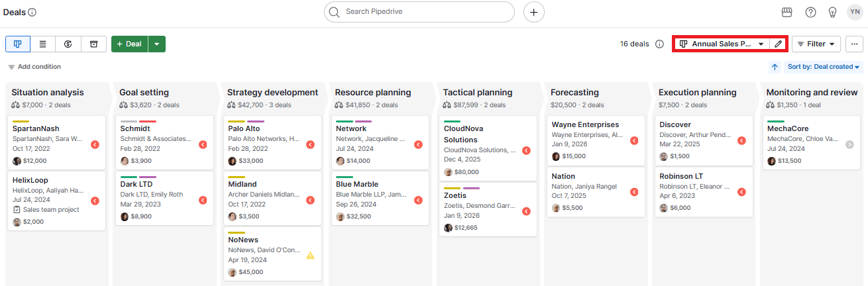This screenshot has height=286, width=868.
Task: Open the forecast view
Action: pos(68,44)
